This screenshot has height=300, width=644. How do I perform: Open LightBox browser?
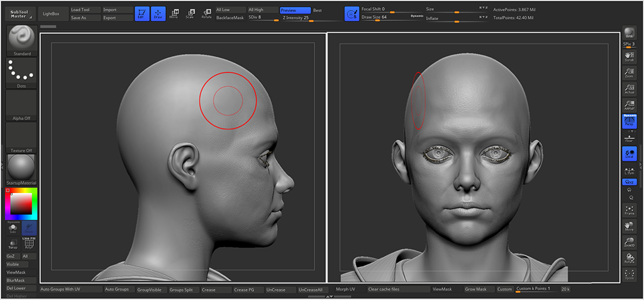pyautogui.click(x=51, y=13)
